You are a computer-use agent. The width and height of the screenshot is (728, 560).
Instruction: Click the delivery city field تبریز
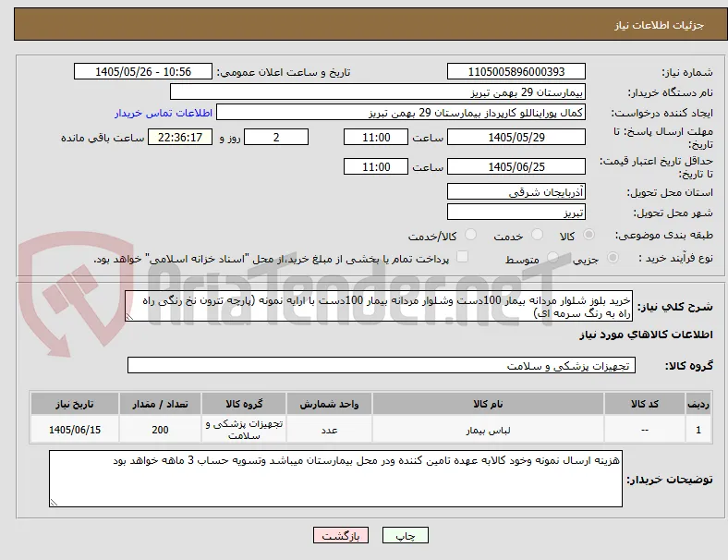tap(516, 212)
